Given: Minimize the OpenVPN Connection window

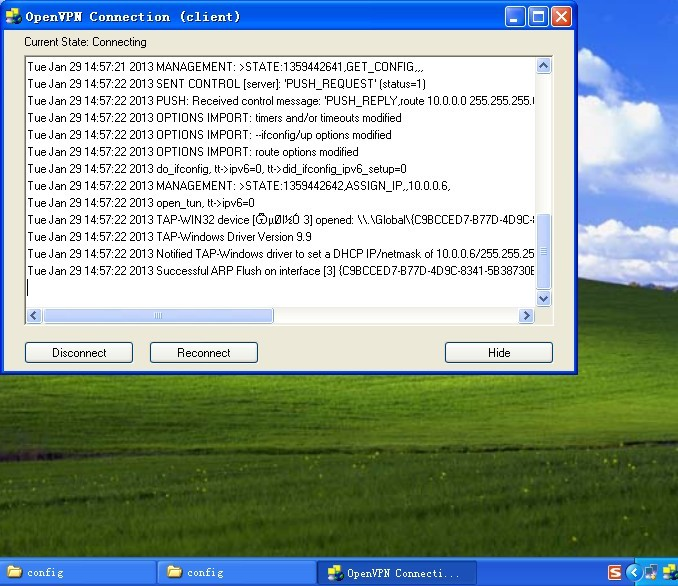Looking at the screenshot, I should click(515, 17).
